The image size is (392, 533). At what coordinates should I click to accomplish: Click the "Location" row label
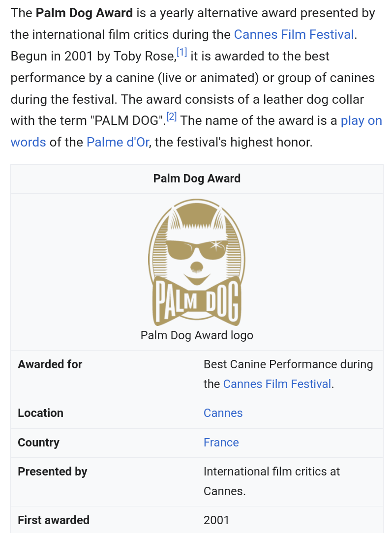coord(41,413)
